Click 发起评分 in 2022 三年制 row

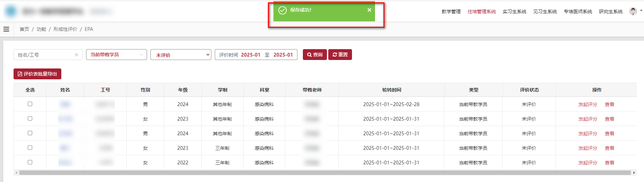point(587,163)
